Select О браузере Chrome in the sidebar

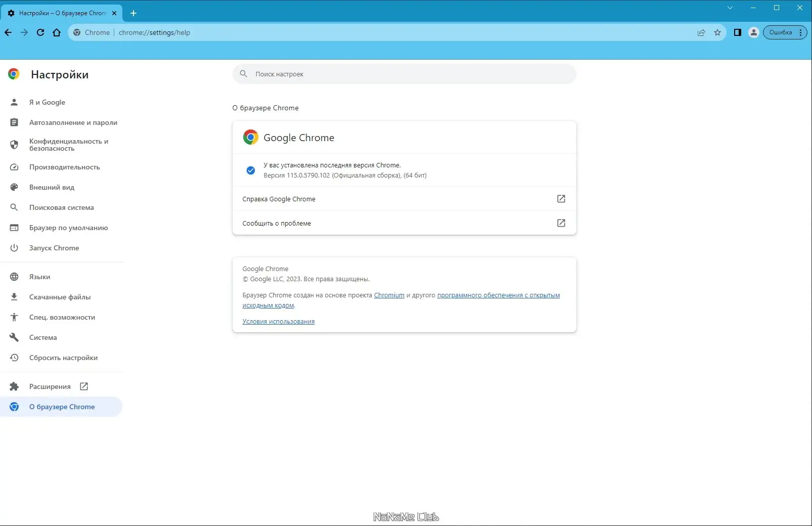(61, 407)
